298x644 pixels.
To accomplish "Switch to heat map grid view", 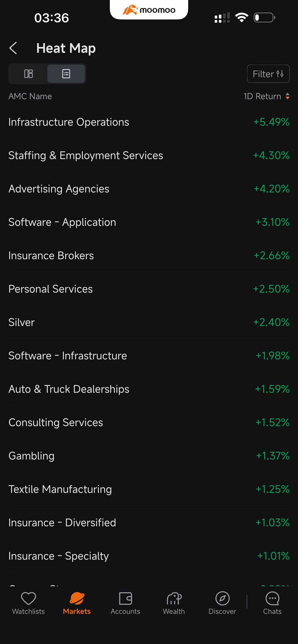I will coord(28,74).
